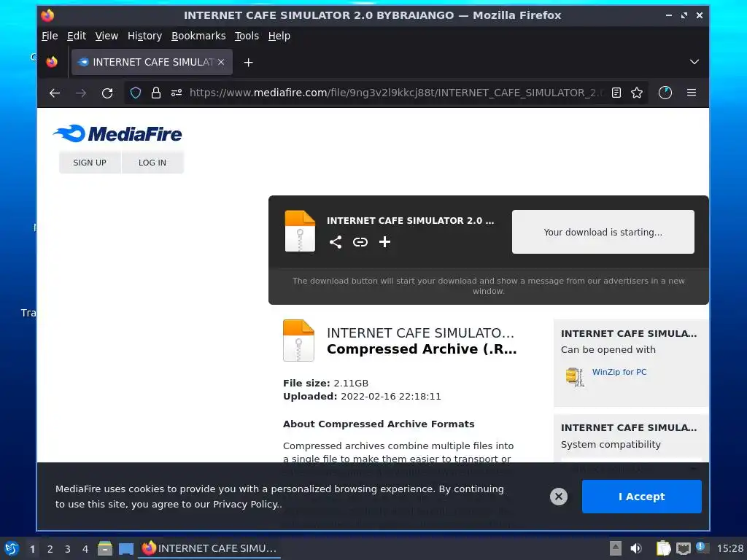This screenshot has height=560, width=747.
Task: Reload the current page
Action: (107, 93)
